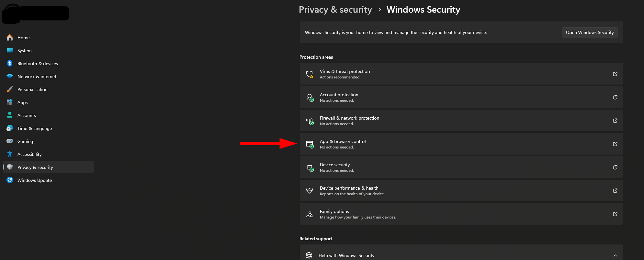Select Time & language category
Viewport: 644px width, 260px height.
(x=49, y=128)
